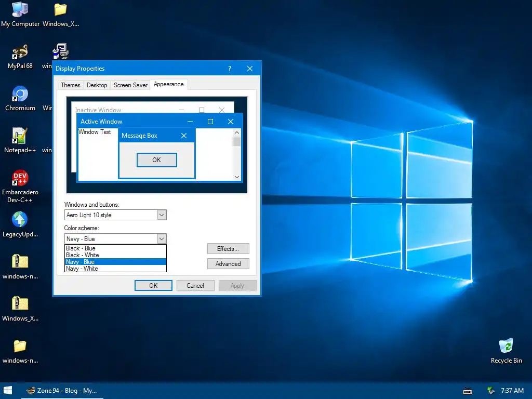Choose the Black - White color scheme
This screenshot has height=399, width=532.
(115, 255)
